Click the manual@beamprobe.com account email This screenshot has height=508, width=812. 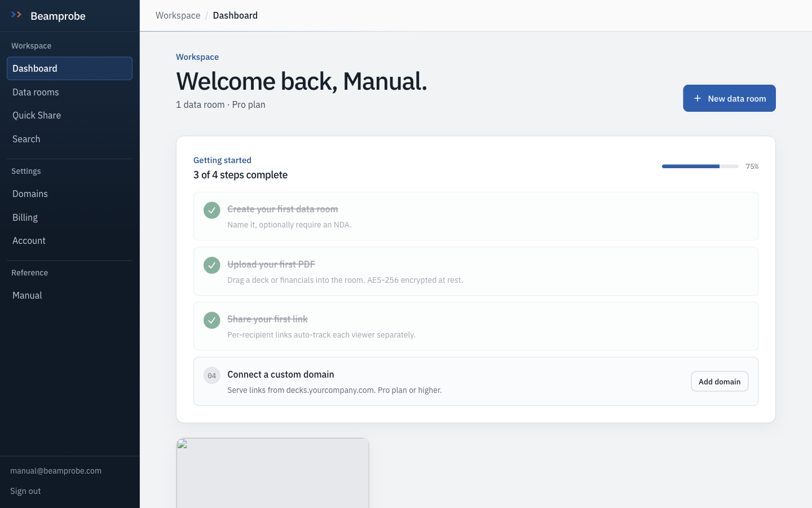(x=56, y=471)
